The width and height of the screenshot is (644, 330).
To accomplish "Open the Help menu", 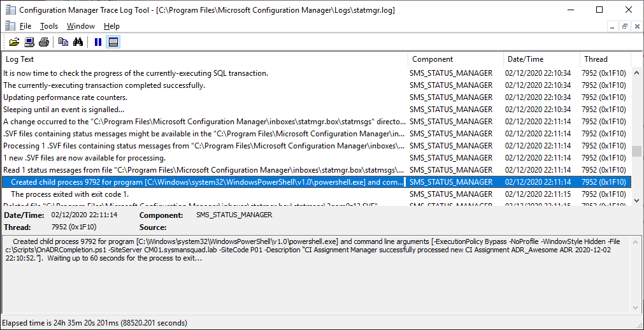I will coord(111,26).
